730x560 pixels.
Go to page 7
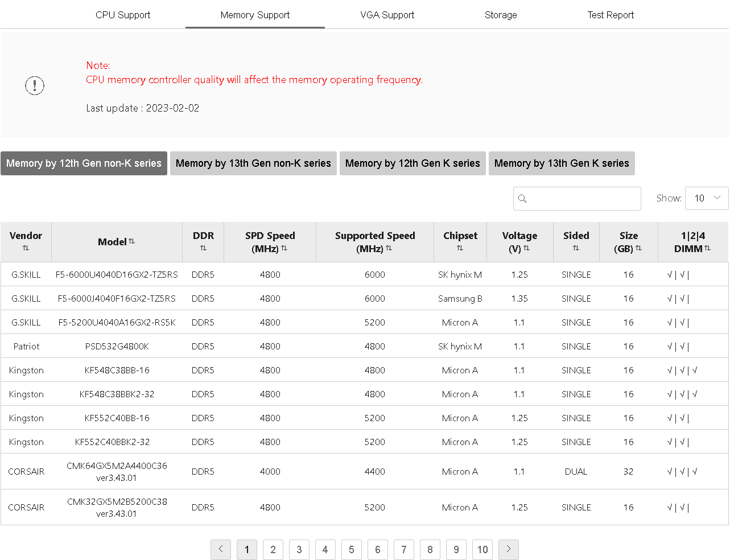tap(404, 550)
